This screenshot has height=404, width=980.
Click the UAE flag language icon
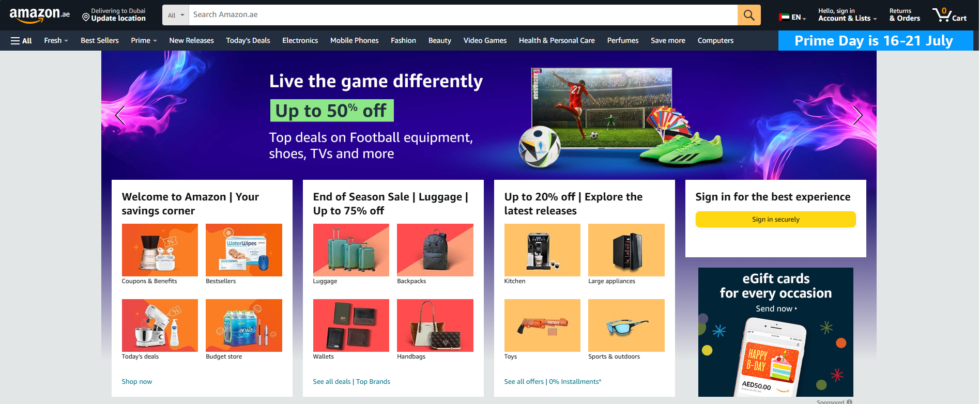pyautogui.click(x=784, y=17)
